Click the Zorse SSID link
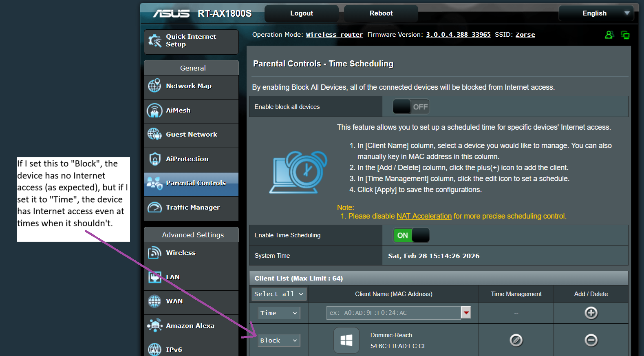644x356 pixels. click(525, 35)
